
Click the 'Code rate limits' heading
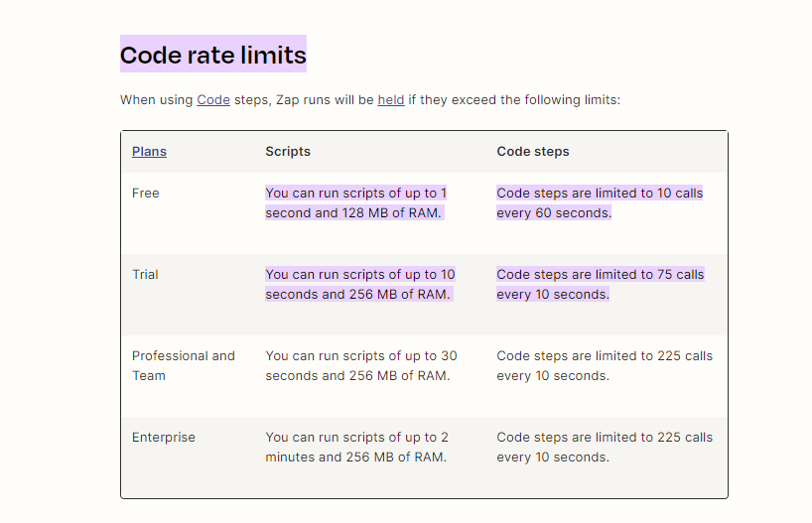212,55
